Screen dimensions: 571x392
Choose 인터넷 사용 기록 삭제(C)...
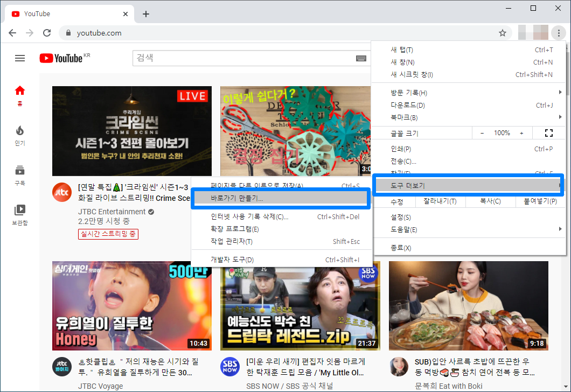pyautogui.click(x=282, y=217)
